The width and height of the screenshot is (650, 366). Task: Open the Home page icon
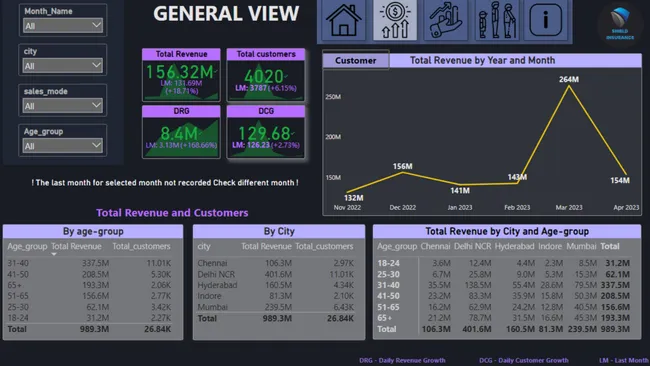343,20
